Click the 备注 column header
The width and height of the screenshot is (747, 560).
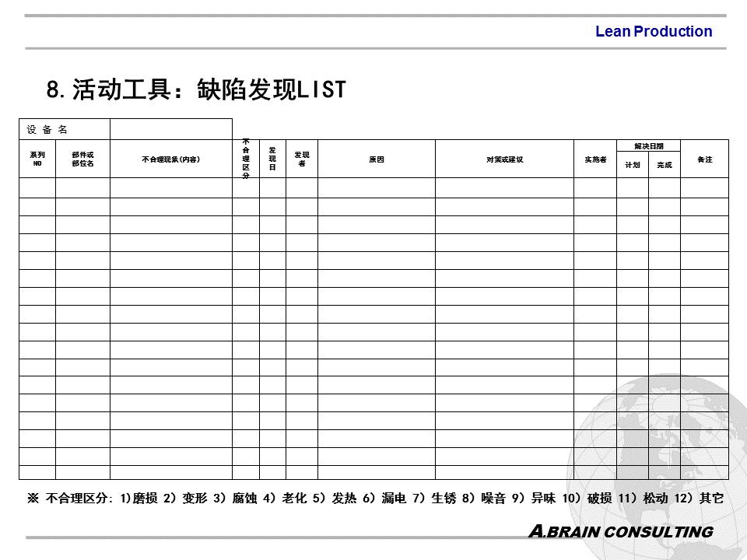point(705,159)
